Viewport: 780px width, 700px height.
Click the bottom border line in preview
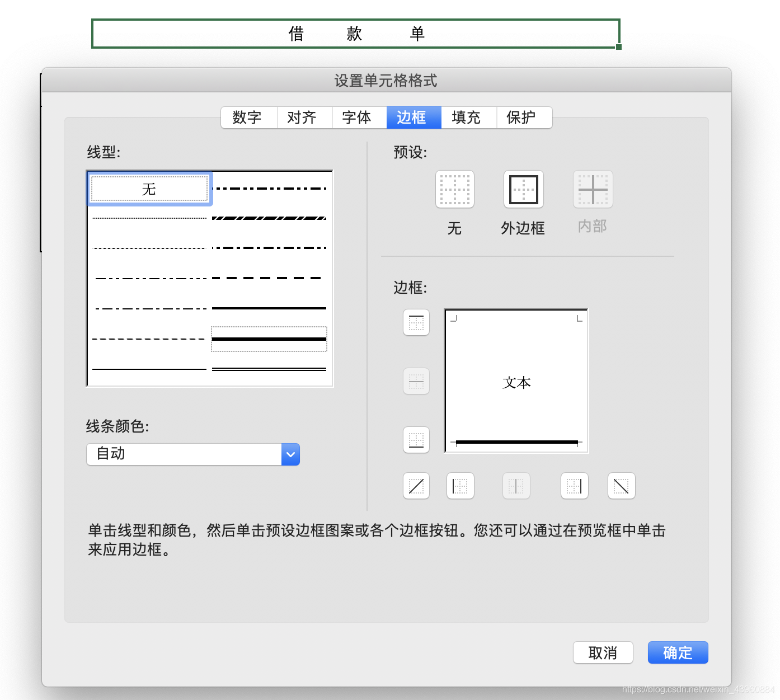tap(516, 442)
